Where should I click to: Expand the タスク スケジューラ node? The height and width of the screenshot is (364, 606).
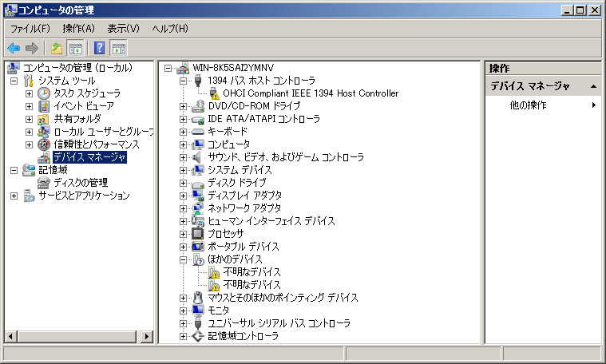point(29,93)
